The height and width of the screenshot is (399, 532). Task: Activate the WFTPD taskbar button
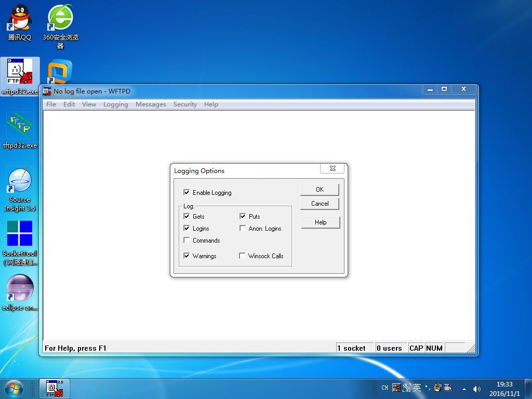tap(54, 389)
